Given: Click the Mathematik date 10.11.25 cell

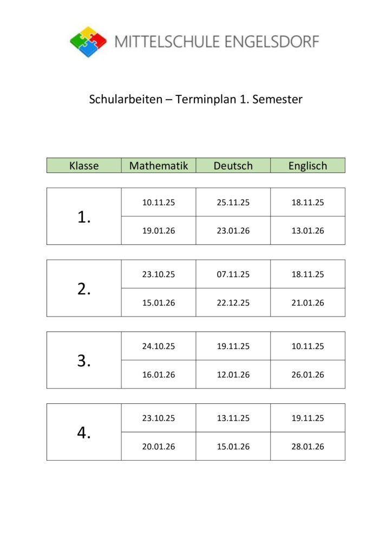Looking at the screenshot, I should tap(159, 203).
